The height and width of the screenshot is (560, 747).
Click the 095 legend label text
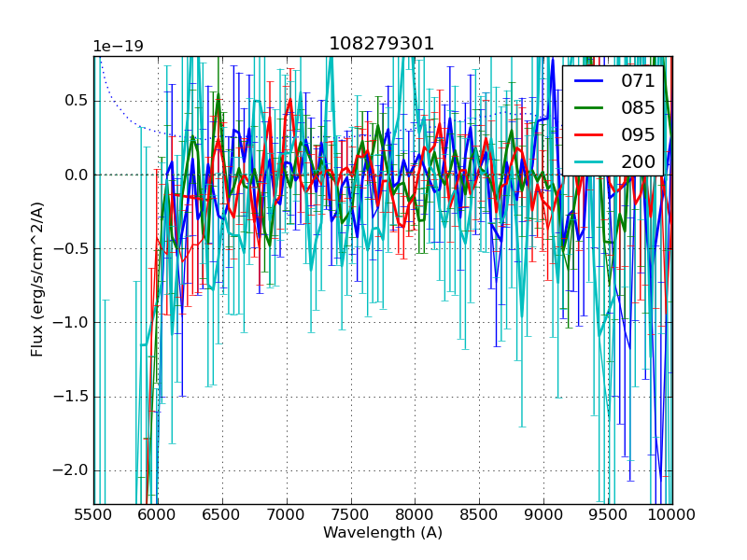click(638, 134)
